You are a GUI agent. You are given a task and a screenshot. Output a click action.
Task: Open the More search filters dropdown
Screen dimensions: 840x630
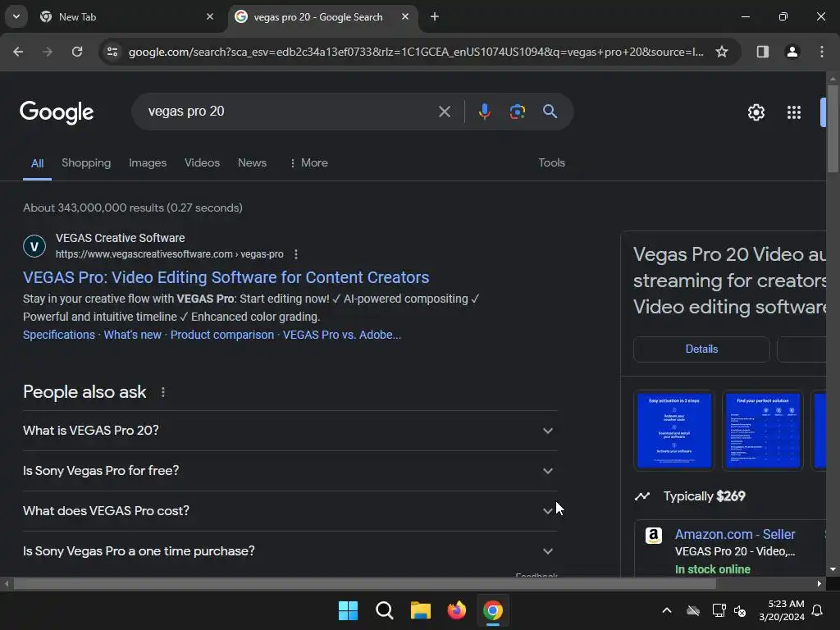pos(308,163)
